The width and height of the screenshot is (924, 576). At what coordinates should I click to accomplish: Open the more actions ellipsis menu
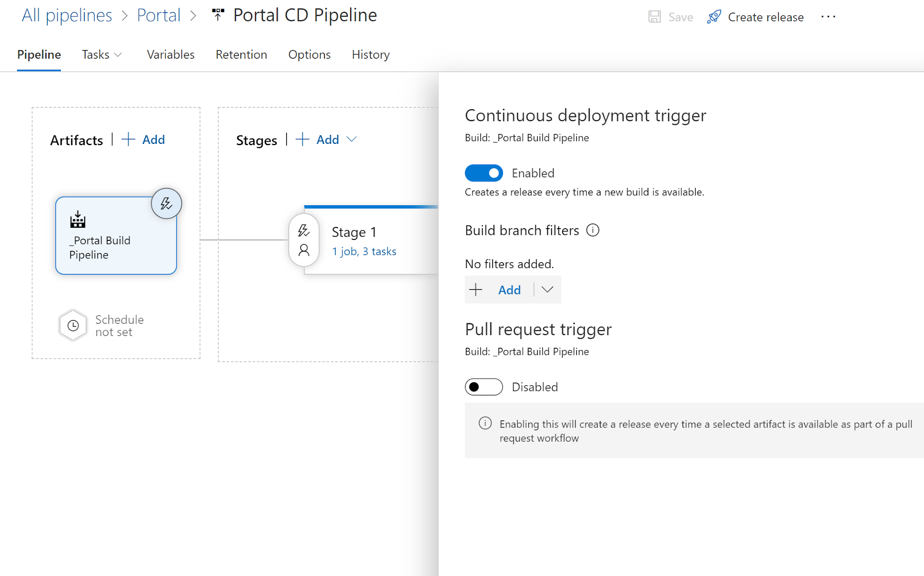829,17
